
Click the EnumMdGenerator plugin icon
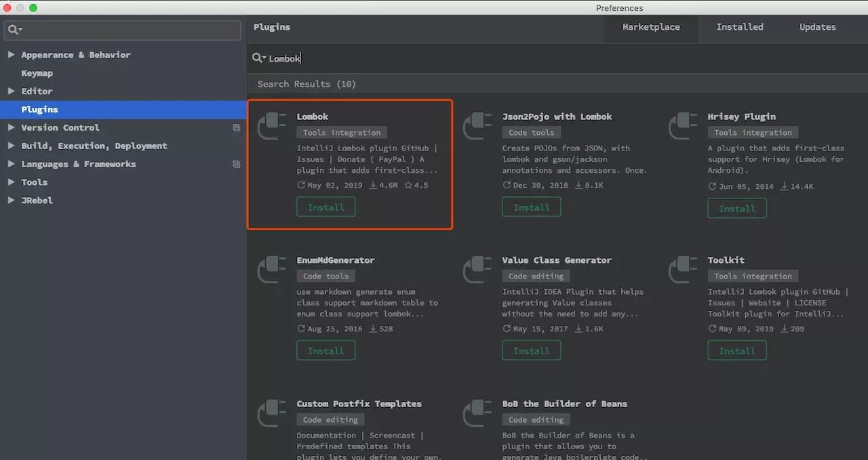272,270
